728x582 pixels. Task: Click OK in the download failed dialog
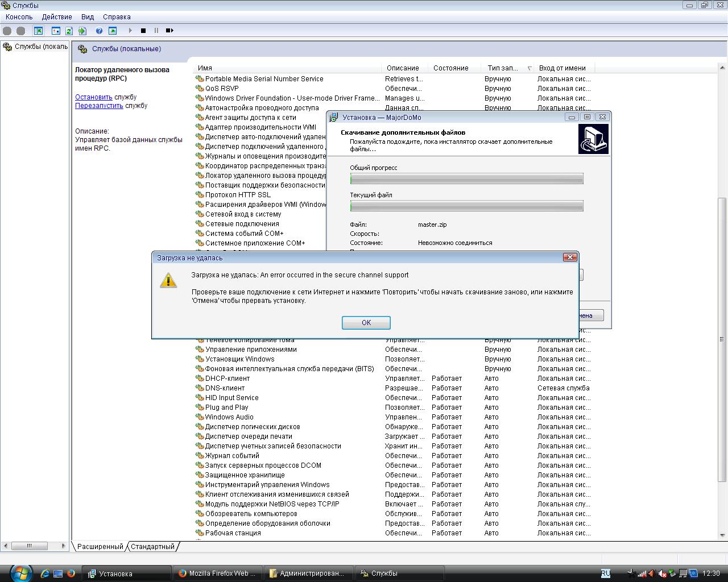(366, 323)
